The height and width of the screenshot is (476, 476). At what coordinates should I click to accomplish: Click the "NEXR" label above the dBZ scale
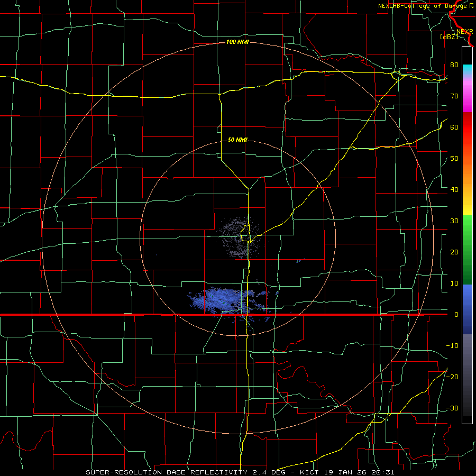(465, 32)
